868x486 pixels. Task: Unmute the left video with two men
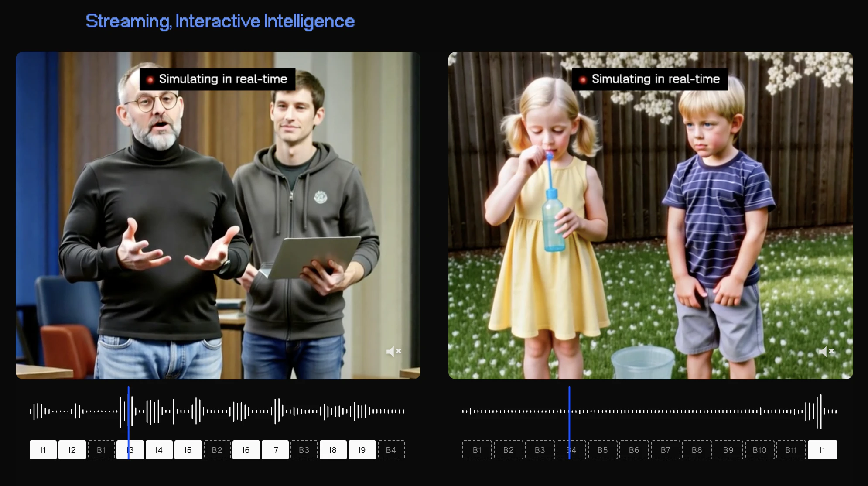393,351
